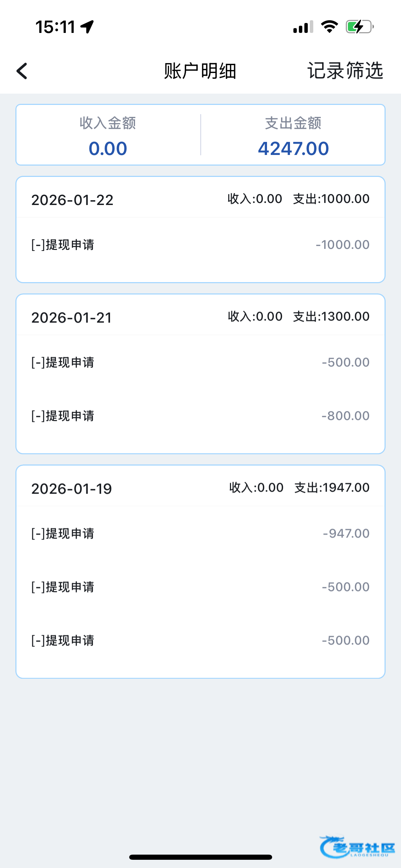Tap the 账户明细 page title
This screenshot has height=868, width=401.
pos(200,71)
